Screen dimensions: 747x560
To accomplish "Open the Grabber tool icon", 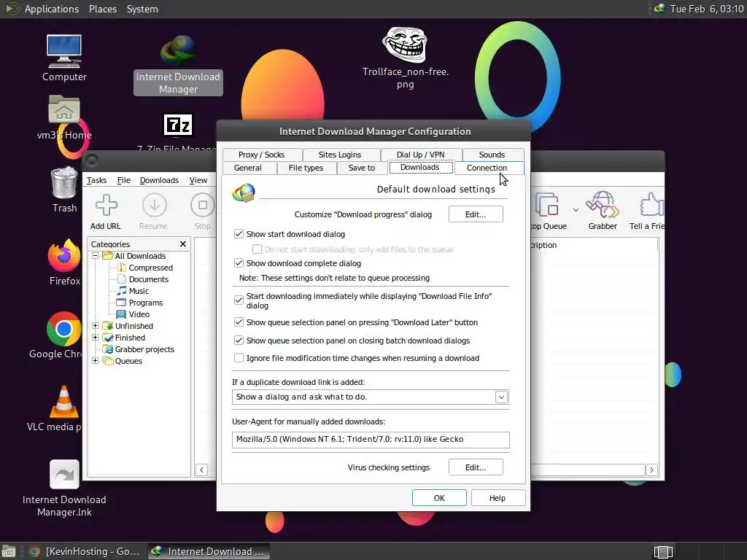I will coord(603,205).
